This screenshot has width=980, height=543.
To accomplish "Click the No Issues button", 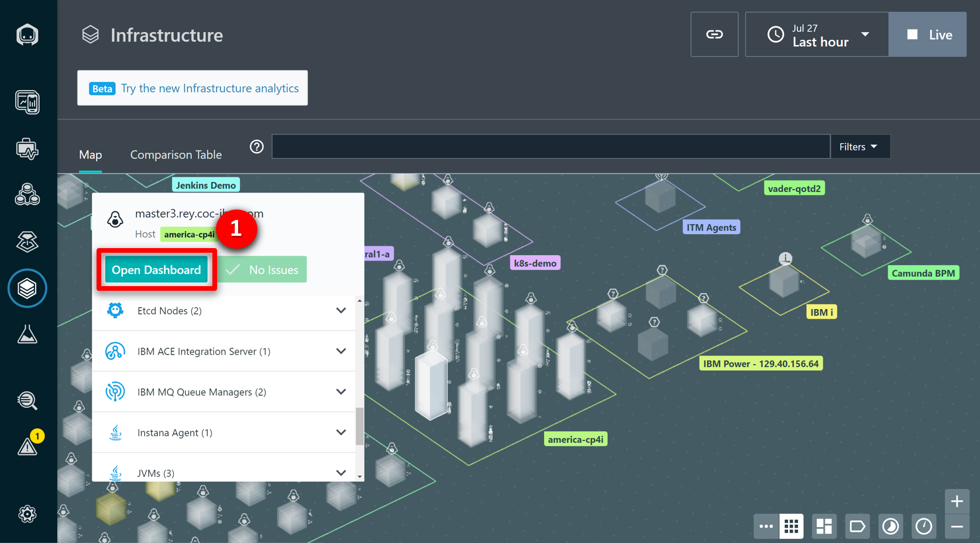I will click(263, 270).
